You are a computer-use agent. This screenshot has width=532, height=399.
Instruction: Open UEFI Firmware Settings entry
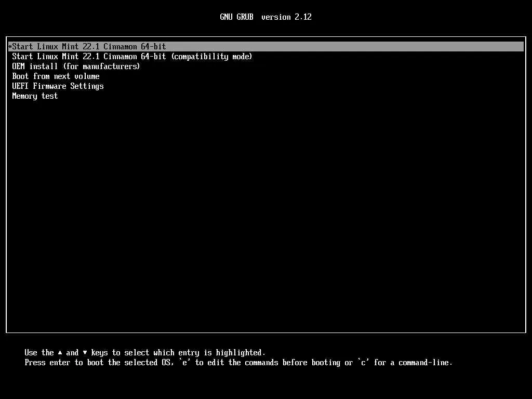click(x=58, y=86)
